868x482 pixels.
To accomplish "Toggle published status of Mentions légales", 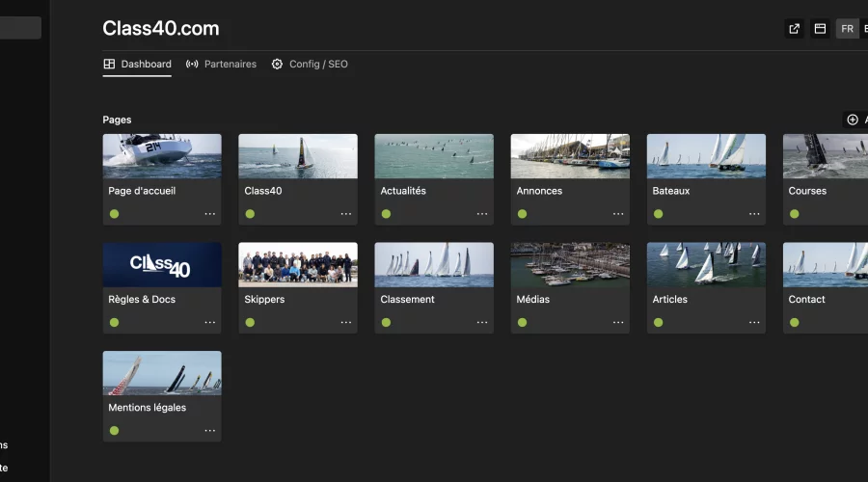I will point(114,431).
